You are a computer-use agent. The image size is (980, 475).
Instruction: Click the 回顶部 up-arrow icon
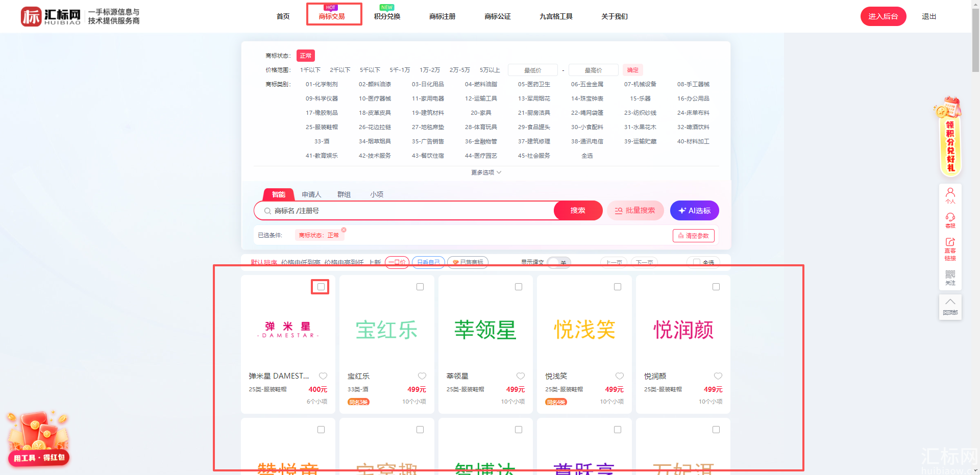[950, 306]
